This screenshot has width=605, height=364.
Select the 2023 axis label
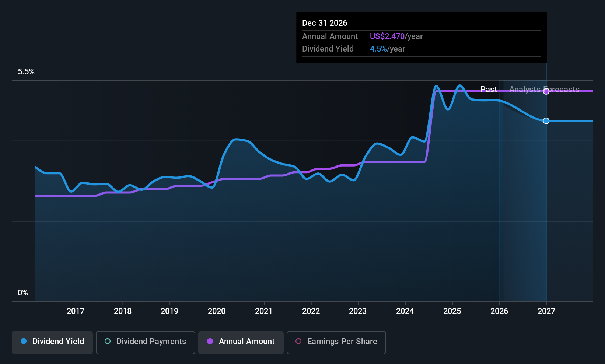point(358,311)
